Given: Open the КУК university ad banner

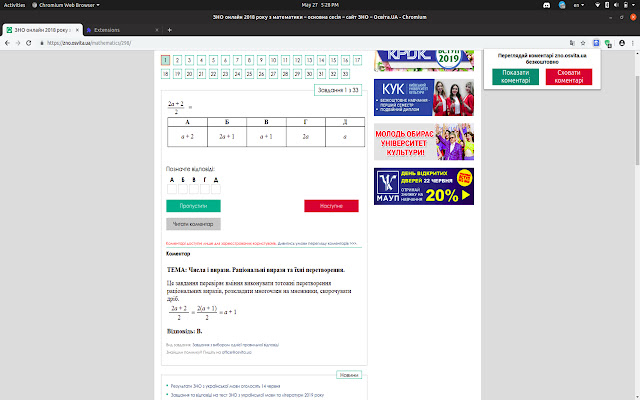Looking at the screenshot, I should [424, 98].
